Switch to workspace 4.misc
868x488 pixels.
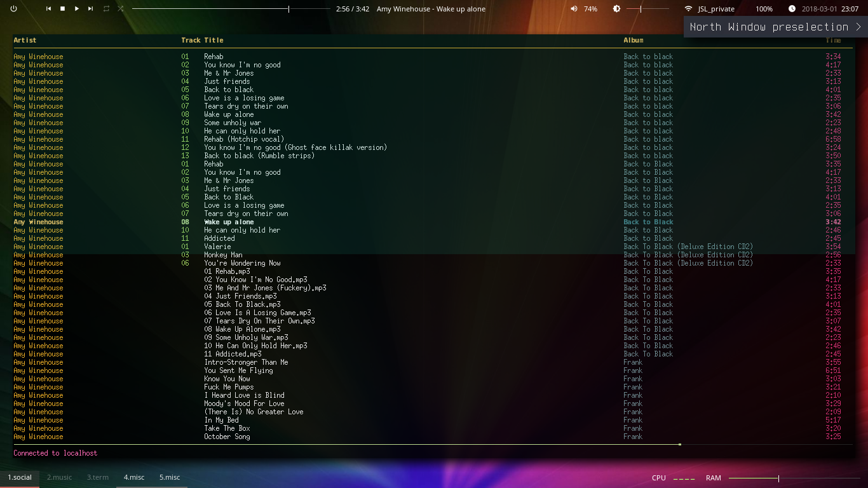(x=134, y=477)
